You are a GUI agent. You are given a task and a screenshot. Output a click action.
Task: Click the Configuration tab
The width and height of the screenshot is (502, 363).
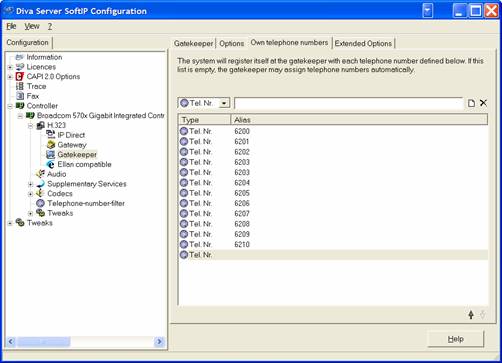pyautogui.click(x=28, y=43)
